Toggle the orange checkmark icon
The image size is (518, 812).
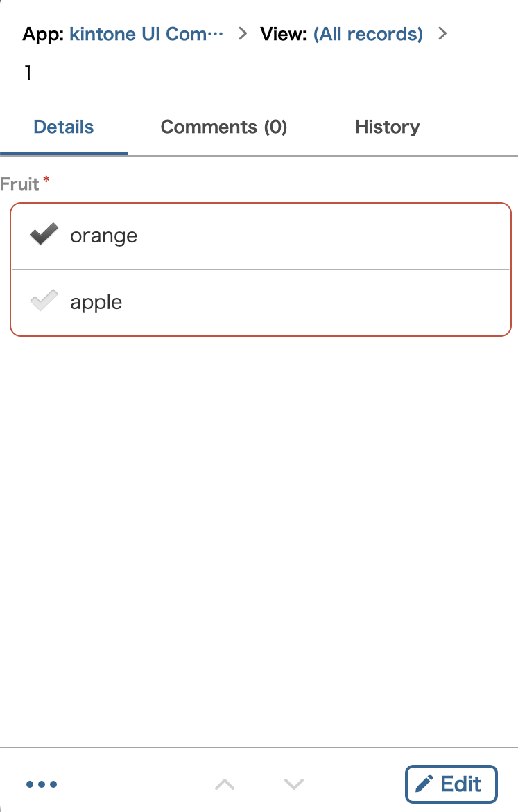click(x=44, y=235)
